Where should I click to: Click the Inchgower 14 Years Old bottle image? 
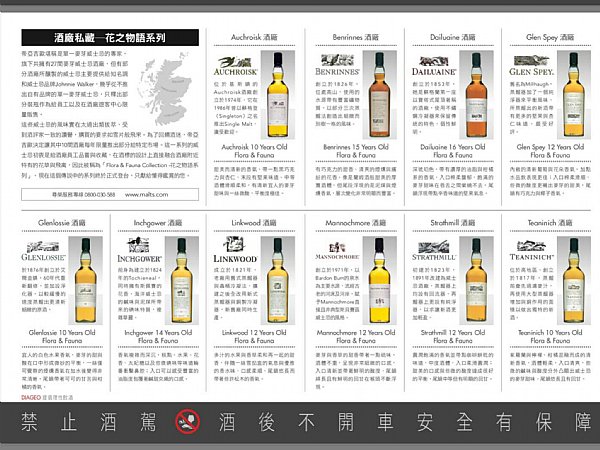(x=182, y=280)
